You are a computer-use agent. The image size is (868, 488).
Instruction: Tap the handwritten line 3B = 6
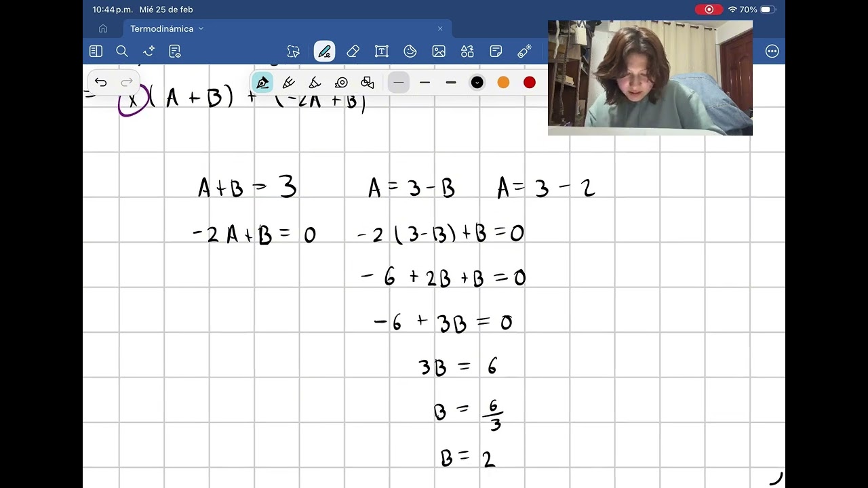pyautogui.click(x=458, y=367)
